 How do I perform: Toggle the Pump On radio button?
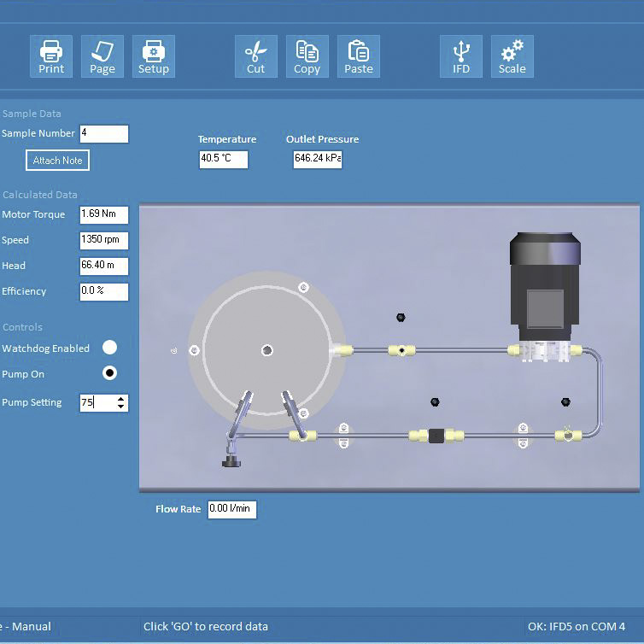pos(109,373)
